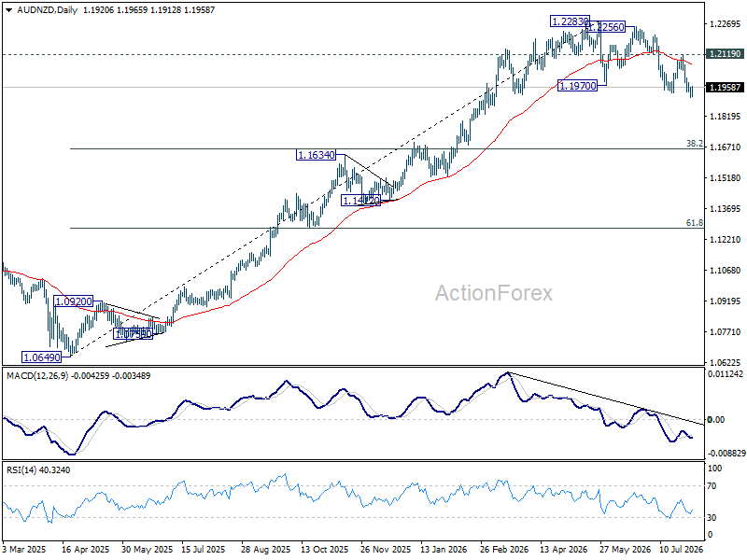This screenshot has height=560, width=747.
Task: Click the current price 1.19587 axis marker
Action: click(725, 87)
